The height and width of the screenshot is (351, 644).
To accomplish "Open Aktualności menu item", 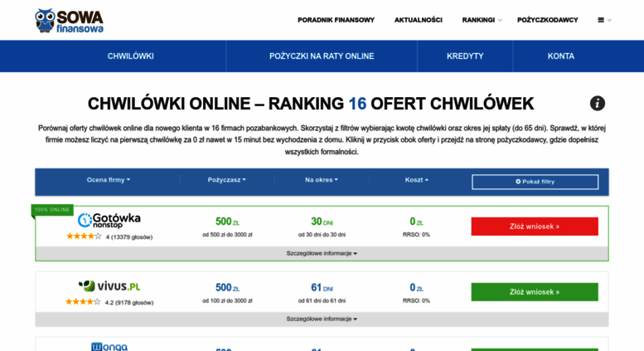I will [x=418, y=20].
